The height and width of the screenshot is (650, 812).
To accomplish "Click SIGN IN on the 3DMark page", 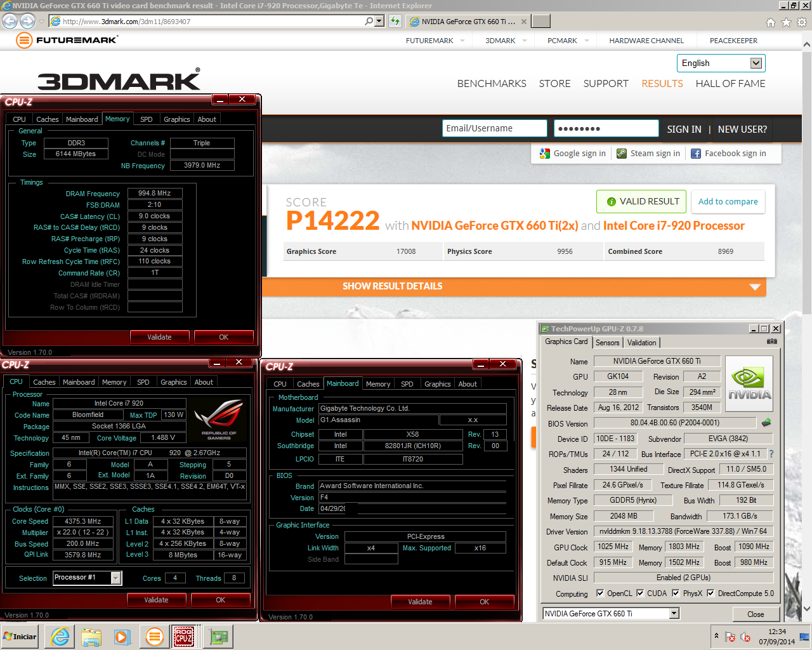I will 684,129.
